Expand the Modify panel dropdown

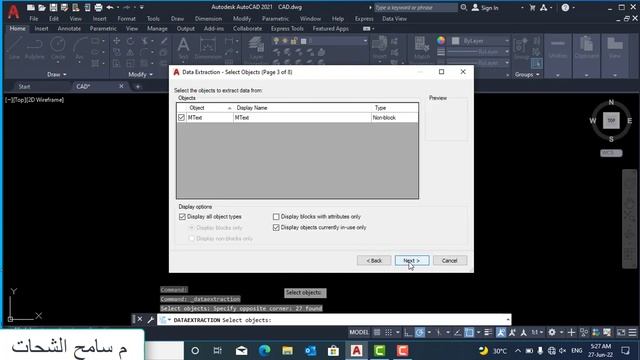click(x=140, y=75)
